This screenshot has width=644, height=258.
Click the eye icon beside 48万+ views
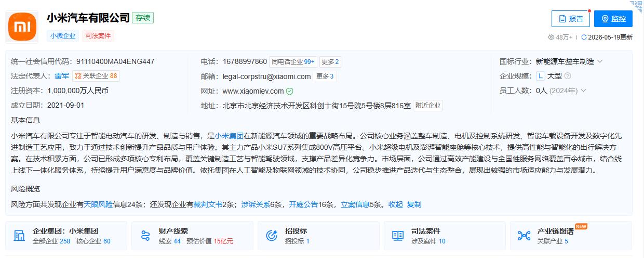pyautogui.click(x=552, y=37)
